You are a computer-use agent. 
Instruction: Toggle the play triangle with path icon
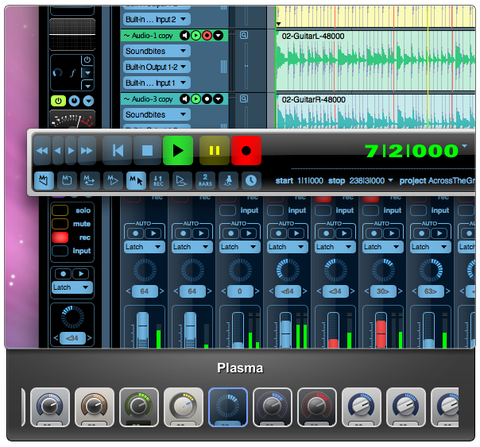coord(182,181)
